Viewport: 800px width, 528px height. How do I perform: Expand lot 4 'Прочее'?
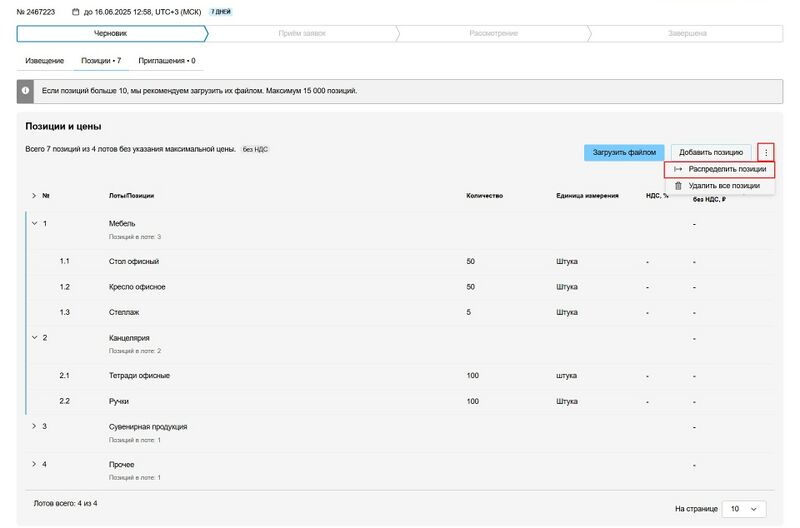click(33, 464)
